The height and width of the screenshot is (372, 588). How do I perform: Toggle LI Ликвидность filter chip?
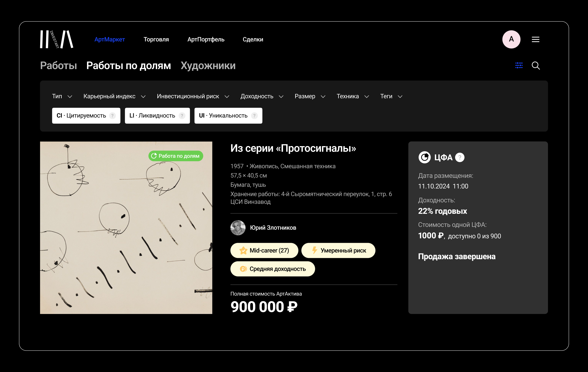(157, 116)
